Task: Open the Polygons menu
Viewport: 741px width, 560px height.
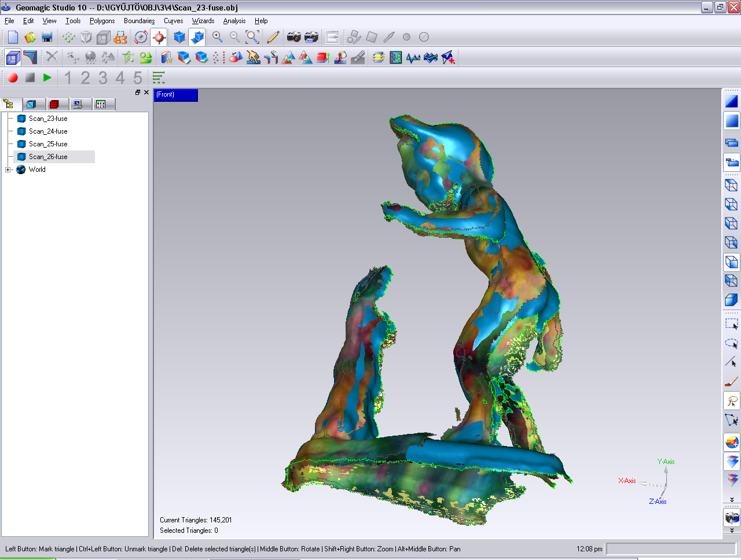Action: point(102,21)
